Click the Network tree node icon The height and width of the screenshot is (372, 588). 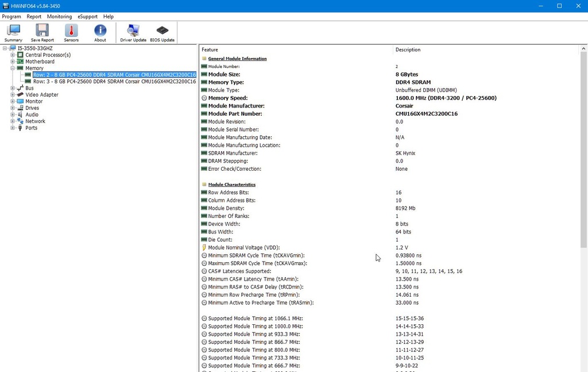tap(20, 121)
